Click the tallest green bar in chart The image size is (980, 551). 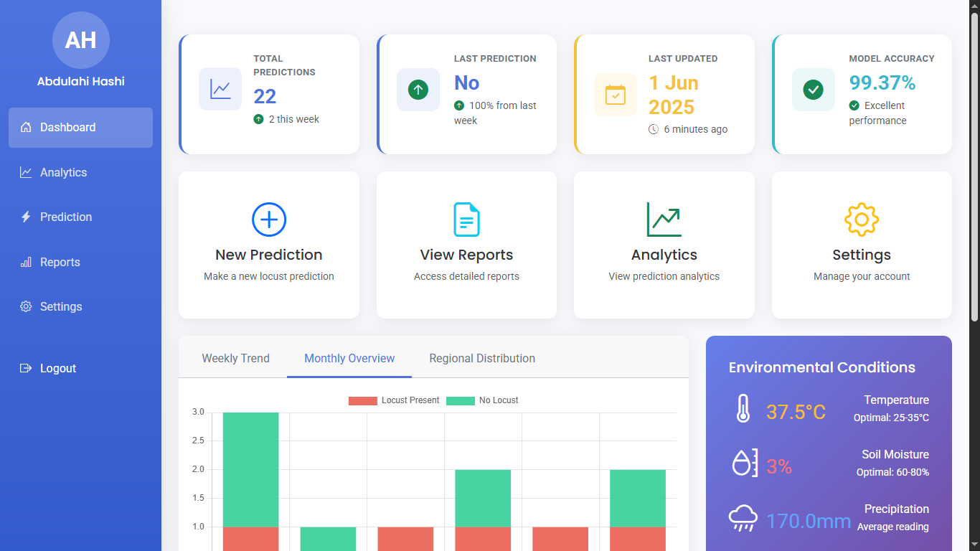[x=250, y=470]
